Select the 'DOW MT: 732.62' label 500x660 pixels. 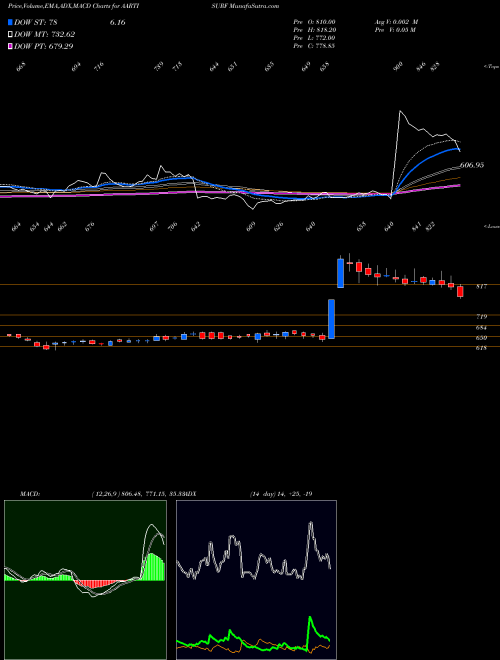click(x=45, y=35)
